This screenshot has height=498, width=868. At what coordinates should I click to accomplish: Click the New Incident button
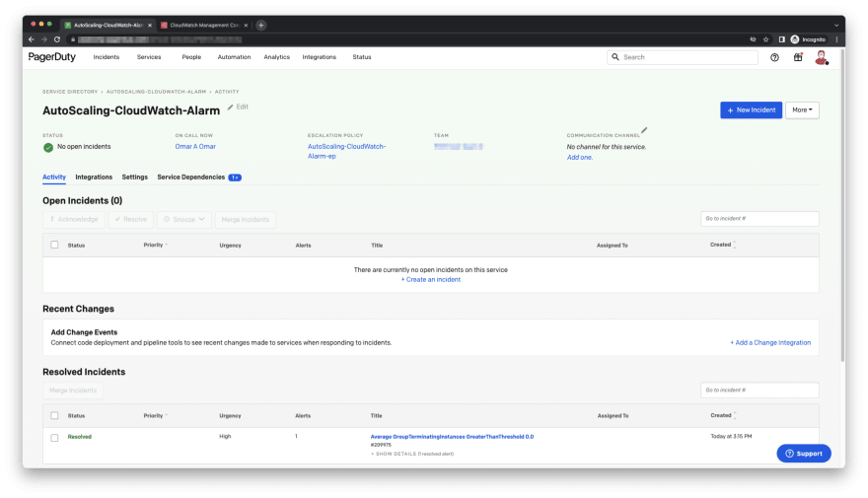752,110
